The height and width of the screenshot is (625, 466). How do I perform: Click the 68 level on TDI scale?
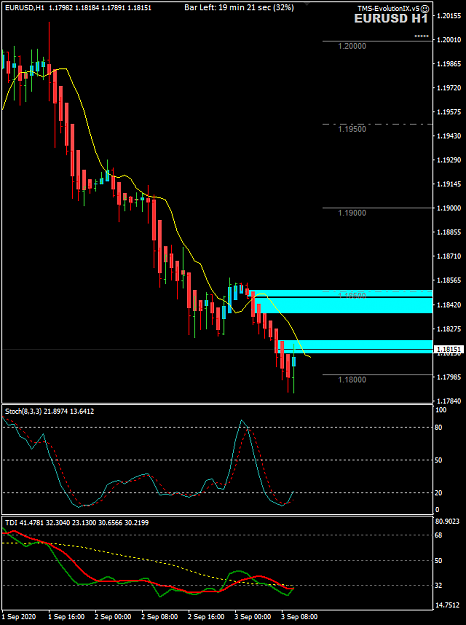pyautogui.click(x=440, y=535)
